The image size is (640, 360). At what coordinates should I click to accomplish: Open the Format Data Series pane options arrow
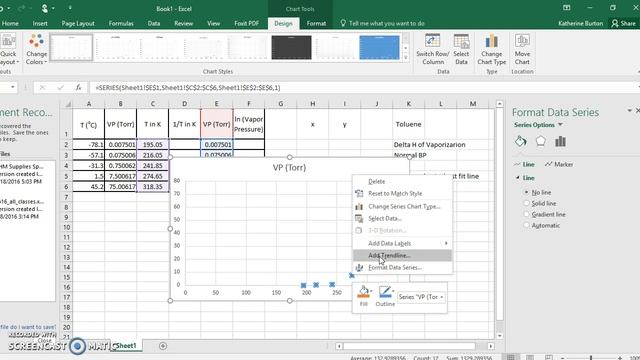tap(629, 111)
